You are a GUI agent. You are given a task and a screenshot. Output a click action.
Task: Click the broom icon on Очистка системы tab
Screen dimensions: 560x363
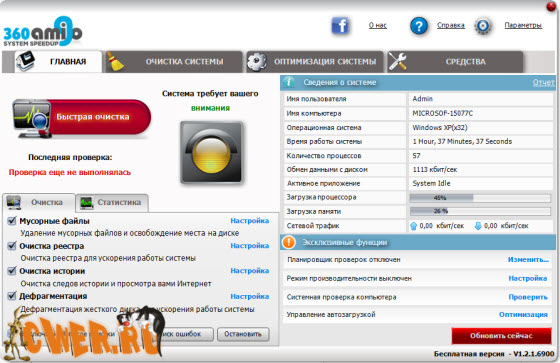[x=115, y=61]
